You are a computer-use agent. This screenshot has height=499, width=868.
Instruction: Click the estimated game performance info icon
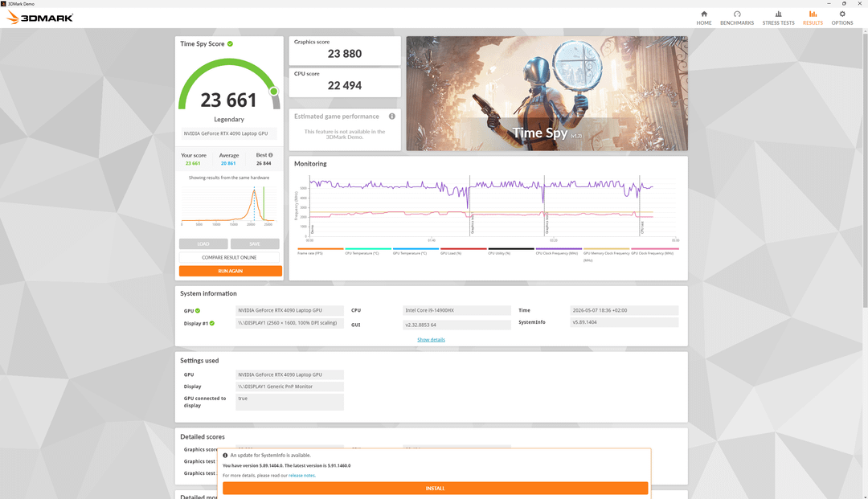click(x=392, y=117)
